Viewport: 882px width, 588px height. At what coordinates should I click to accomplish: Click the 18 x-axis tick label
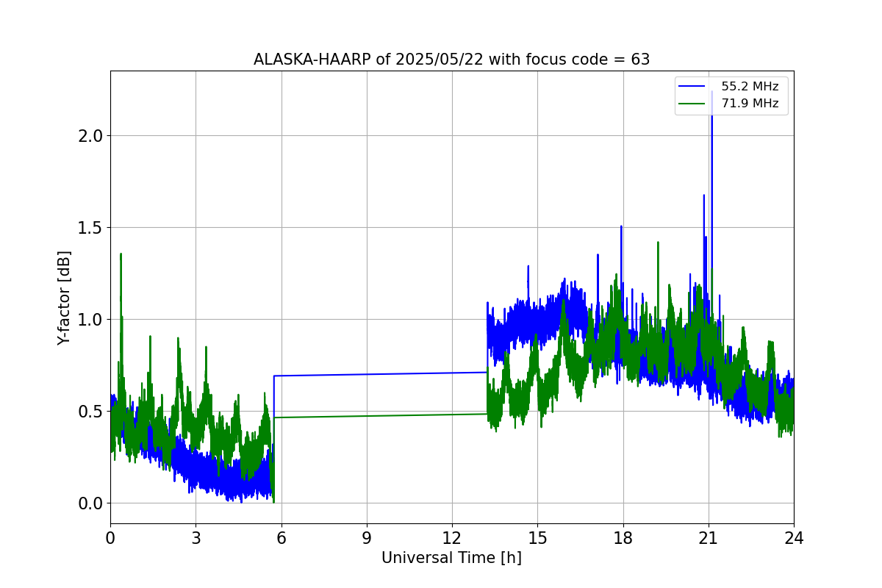623,537
